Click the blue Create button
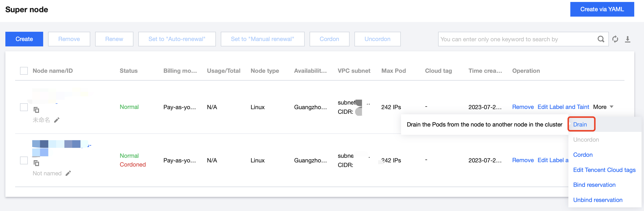This screenshot has width=644, height=211. [x=24, y=39]
